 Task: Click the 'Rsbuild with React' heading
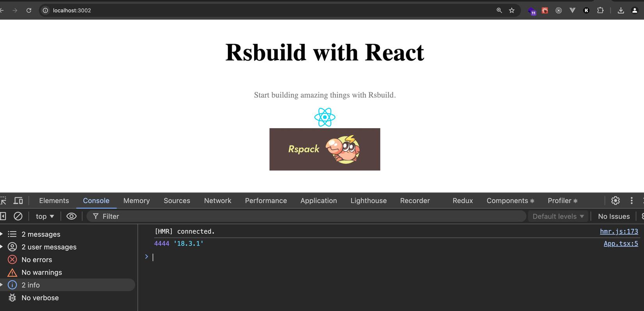(x=325, y=52)
